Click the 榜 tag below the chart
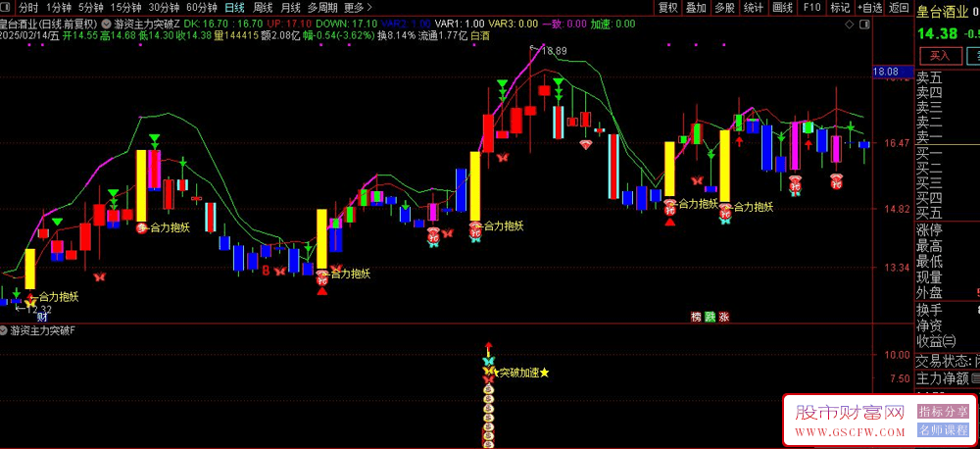 click(696, 317)
